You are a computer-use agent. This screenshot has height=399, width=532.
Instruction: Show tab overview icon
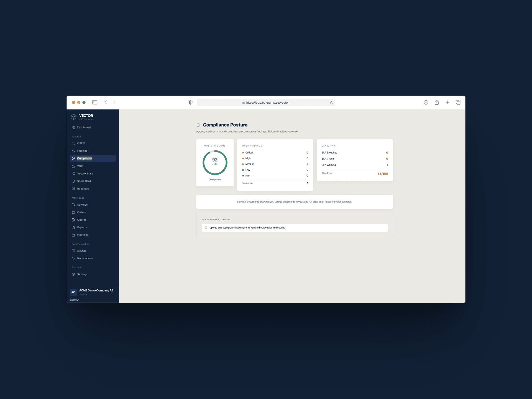point(458,103)
